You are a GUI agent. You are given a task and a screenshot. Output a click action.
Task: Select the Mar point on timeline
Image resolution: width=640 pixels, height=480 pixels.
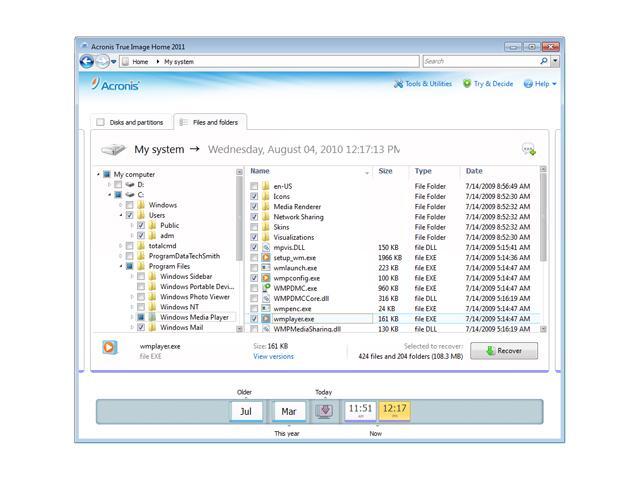coord(289,411)
